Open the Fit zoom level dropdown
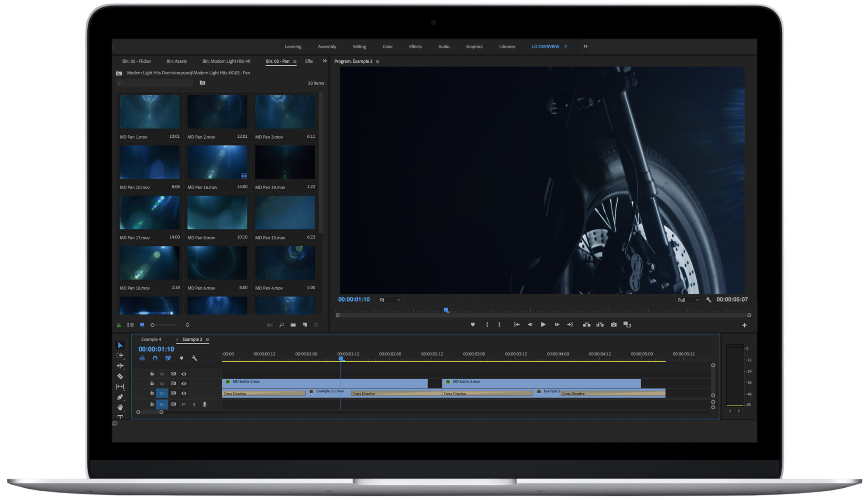868x500 pixels. (x=389, y=300)
